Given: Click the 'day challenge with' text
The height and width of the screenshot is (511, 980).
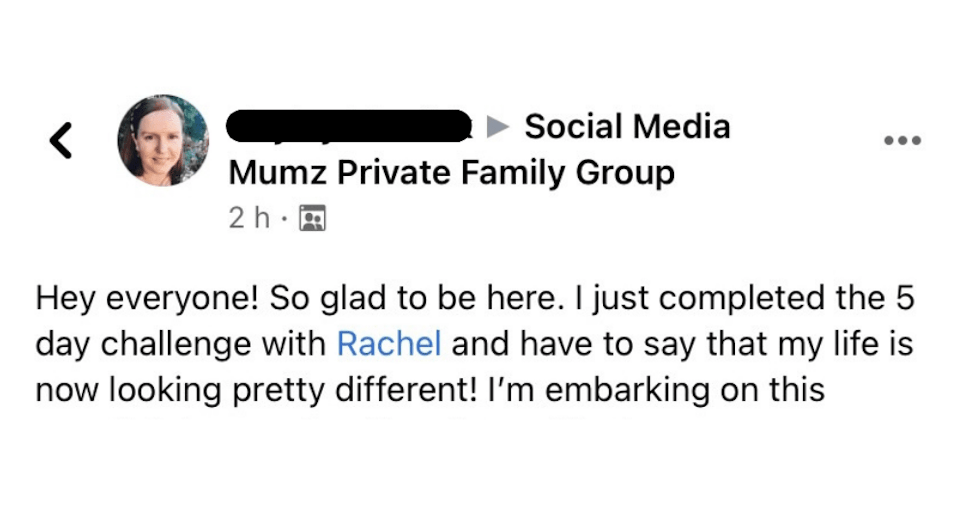Looking at the screenshot, I should [181, 344].
